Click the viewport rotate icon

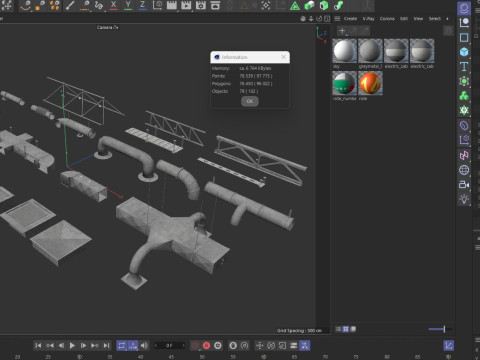tap(319, 19)
